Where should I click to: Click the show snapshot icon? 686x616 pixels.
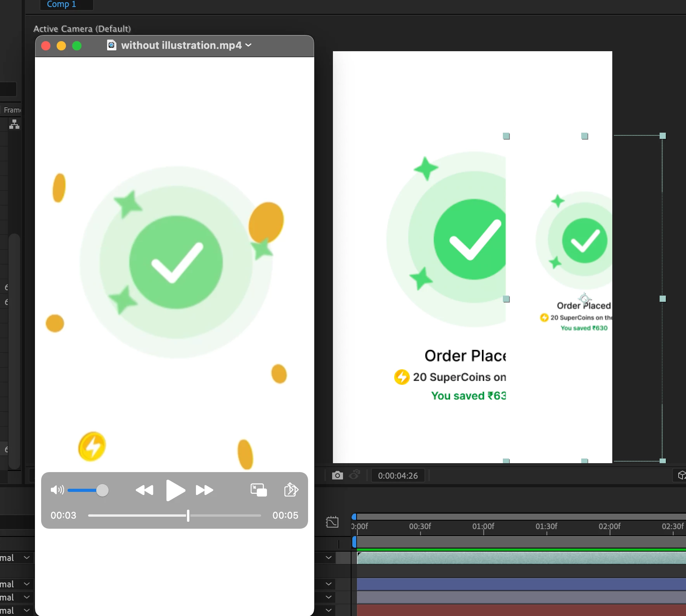click(x=354, y=475)
